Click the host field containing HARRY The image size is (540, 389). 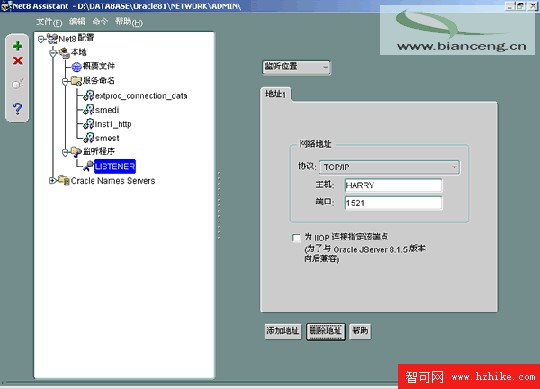pyautogui.click(x=393, y=185)
